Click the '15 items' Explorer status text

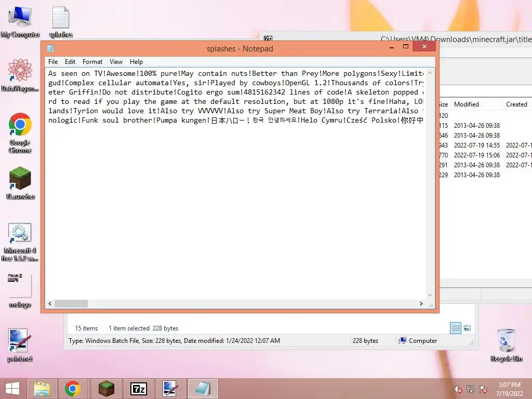click(86, 328)
